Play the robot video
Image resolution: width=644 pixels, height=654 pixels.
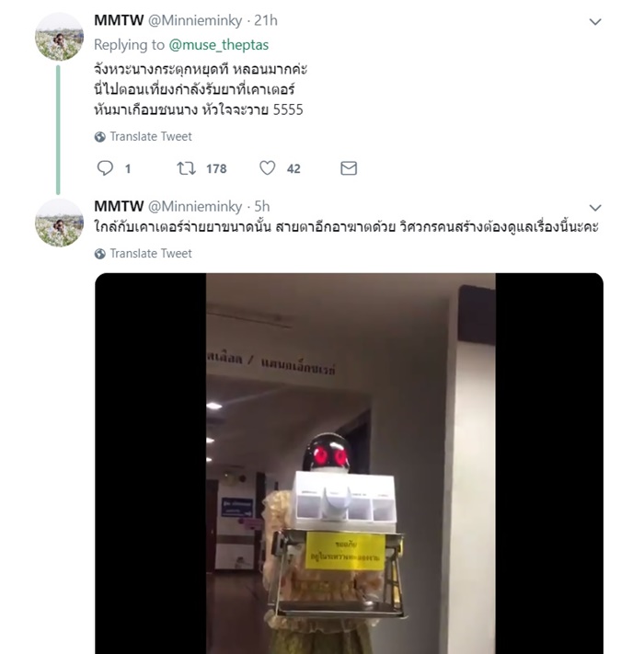(x=349, y=464)
